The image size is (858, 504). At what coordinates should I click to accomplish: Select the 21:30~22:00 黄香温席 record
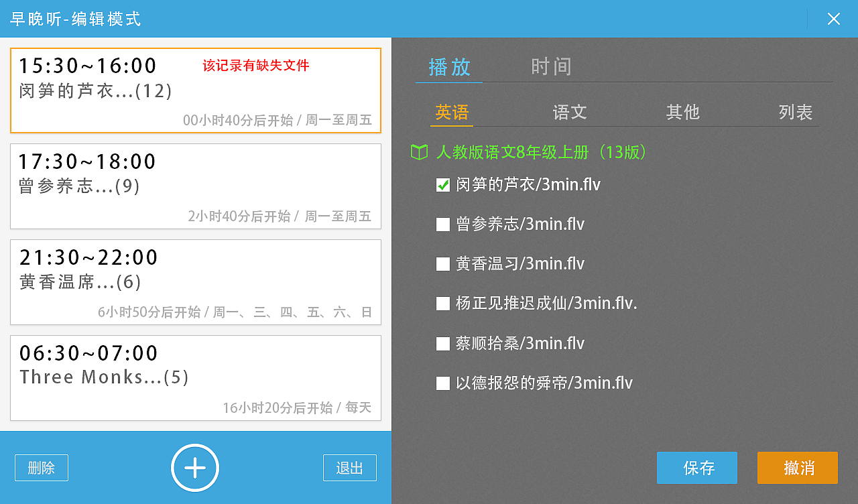coord(196,282)
